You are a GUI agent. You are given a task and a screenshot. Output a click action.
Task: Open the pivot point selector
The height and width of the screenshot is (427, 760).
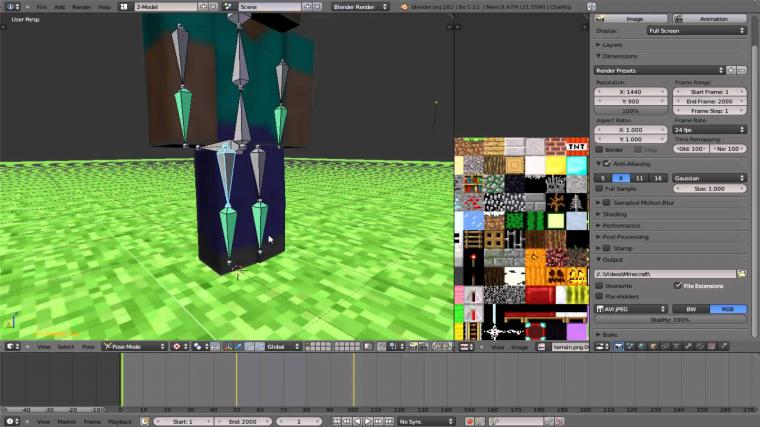[201, 347]
